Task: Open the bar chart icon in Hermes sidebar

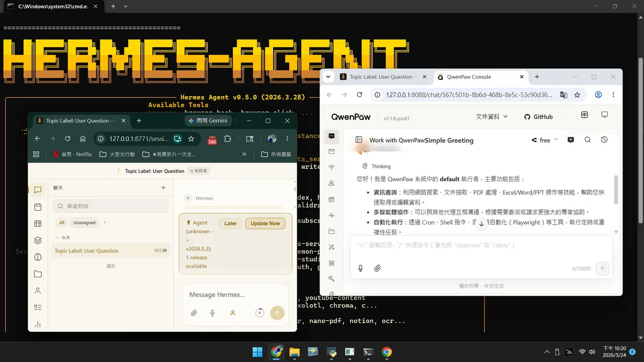Action: [38, 324]
